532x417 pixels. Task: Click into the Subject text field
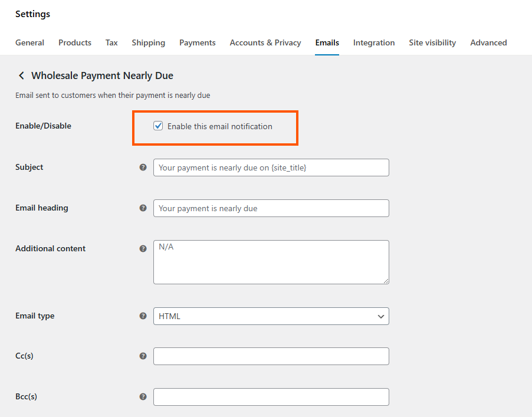point(271,168)
